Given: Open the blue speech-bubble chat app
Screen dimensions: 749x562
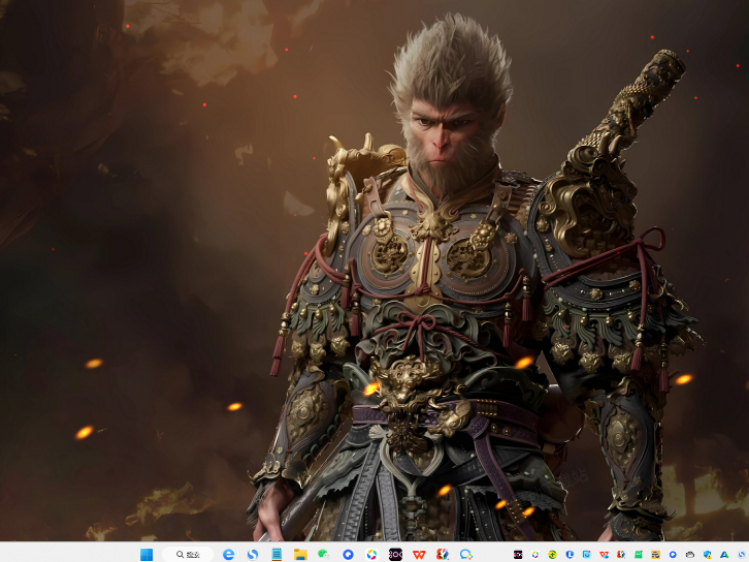Looking at the screenshot, I should click(466, 554).
